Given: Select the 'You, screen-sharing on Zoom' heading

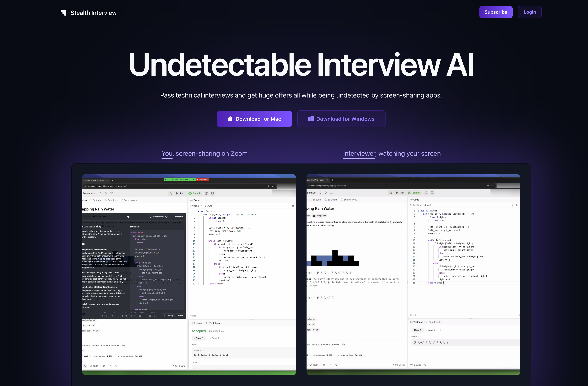Looking at the screenshot, I should [x=204, y=154].
